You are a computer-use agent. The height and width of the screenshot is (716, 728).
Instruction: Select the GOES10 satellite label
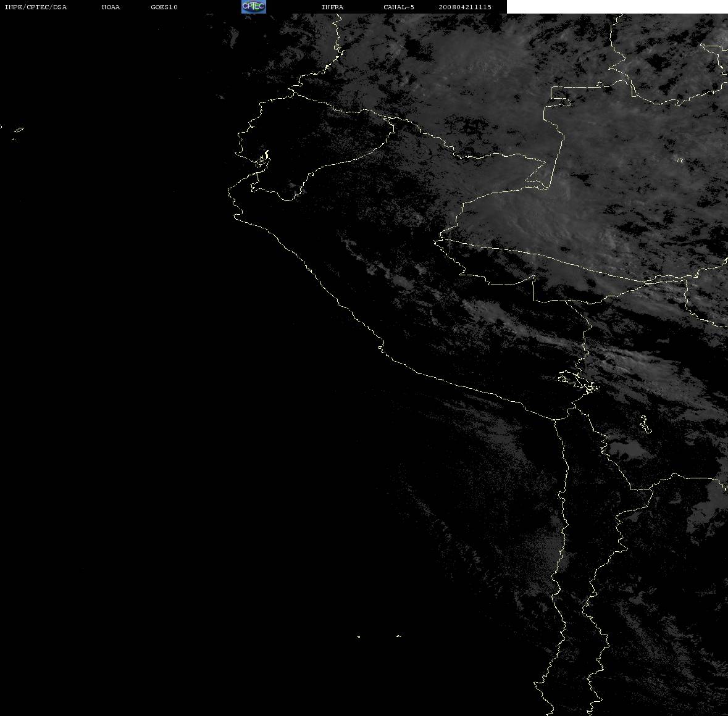point(164,7)
